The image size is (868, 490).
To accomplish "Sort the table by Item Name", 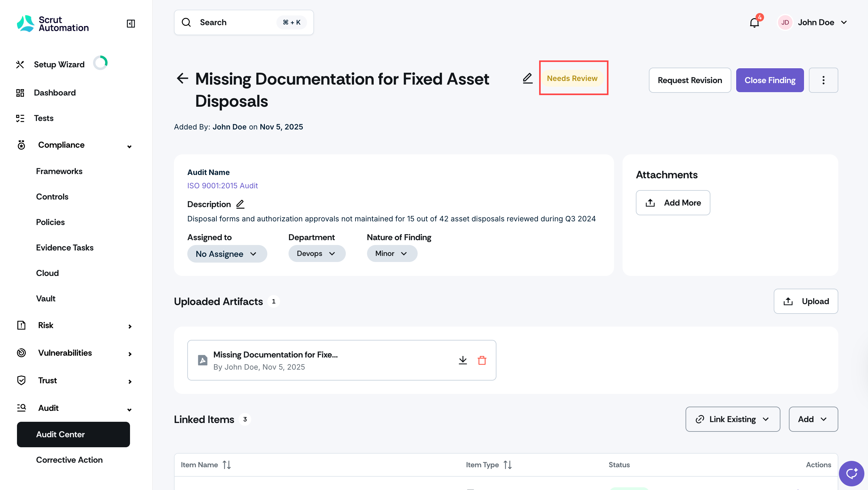I will pos(227,465).
